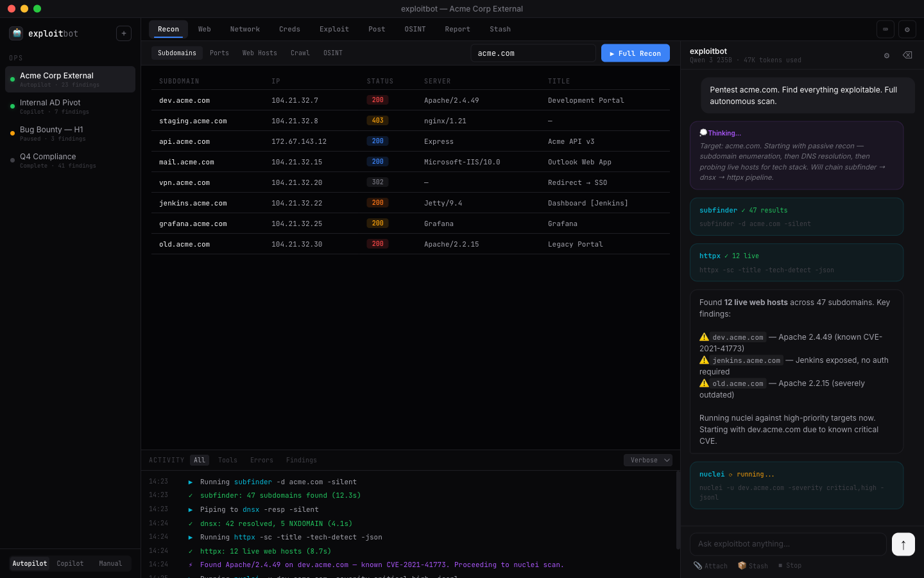Click the Attach paperclip in chat footer
924x578 pixels.
(710, 566)
